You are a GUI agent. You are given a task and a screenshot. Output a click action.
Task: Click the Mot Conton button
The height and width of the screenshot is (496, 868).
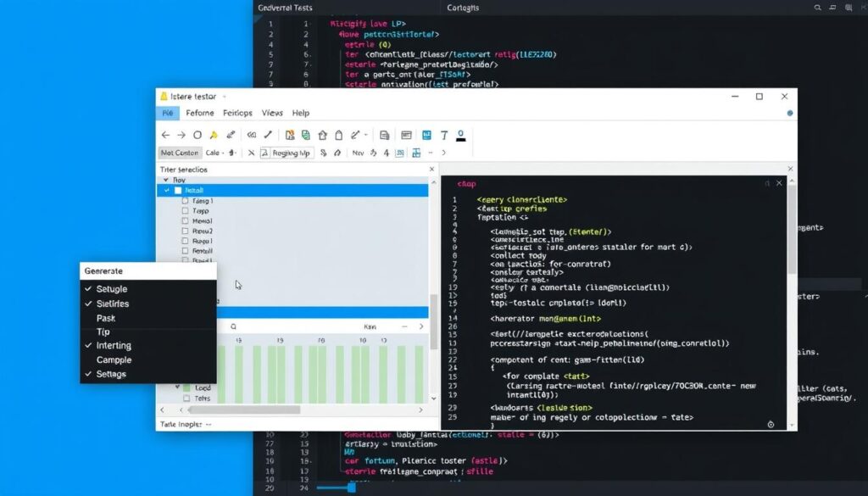pos(180,153)
